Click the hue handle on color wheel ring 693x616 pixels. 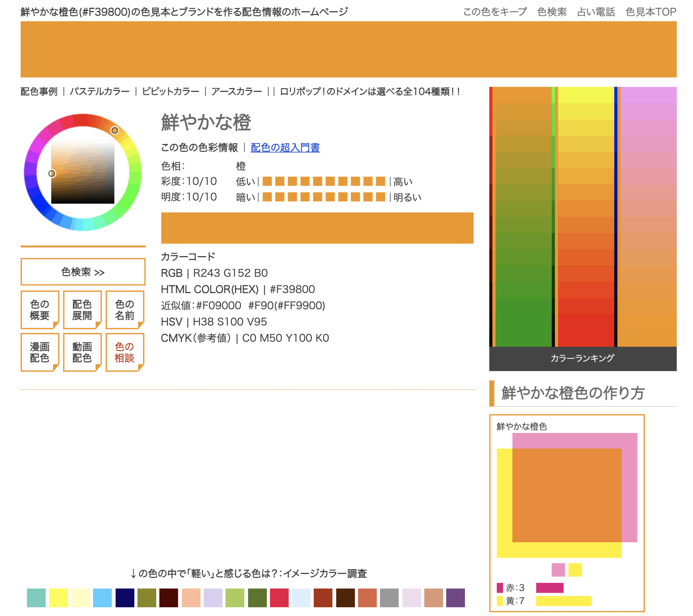pyautogui.click(x=115, y=131)
